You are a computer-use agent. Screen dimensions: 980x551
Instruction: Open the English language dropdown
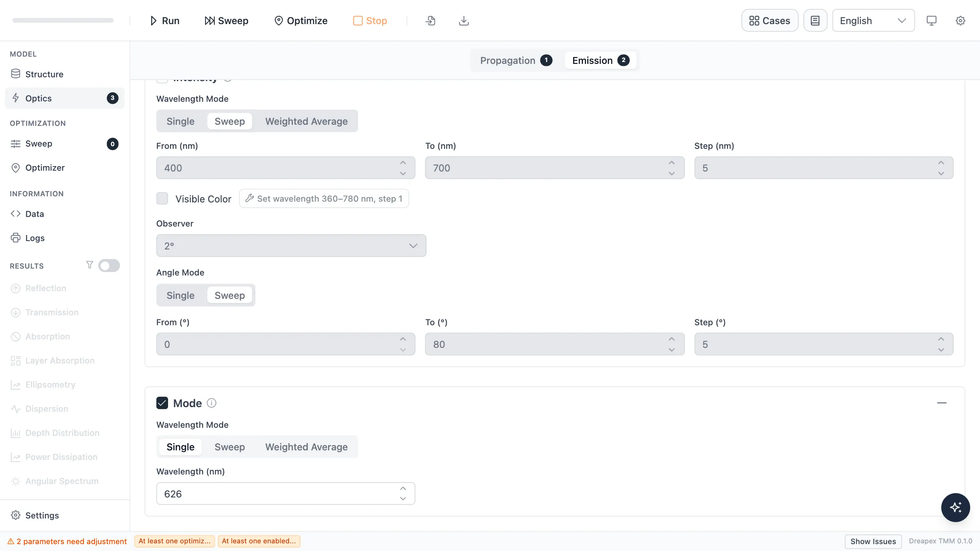click(x=873, y=21)
